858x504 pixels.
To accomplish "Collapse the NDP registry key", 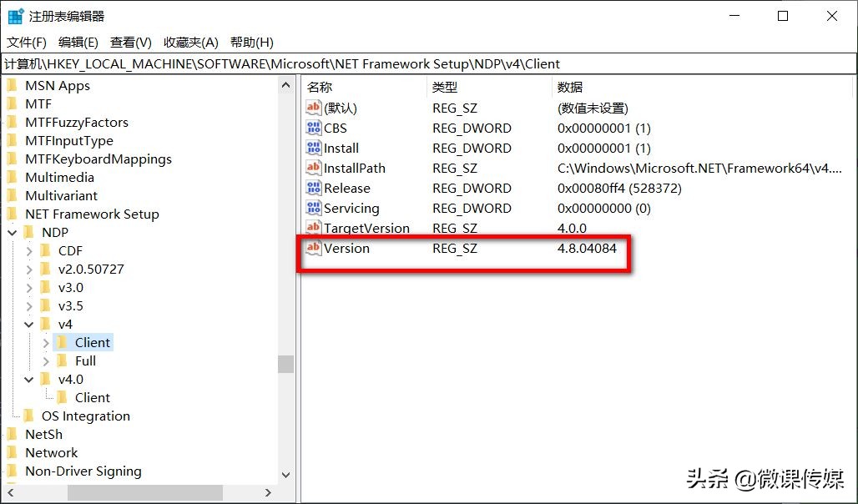I will click(12, 232).
